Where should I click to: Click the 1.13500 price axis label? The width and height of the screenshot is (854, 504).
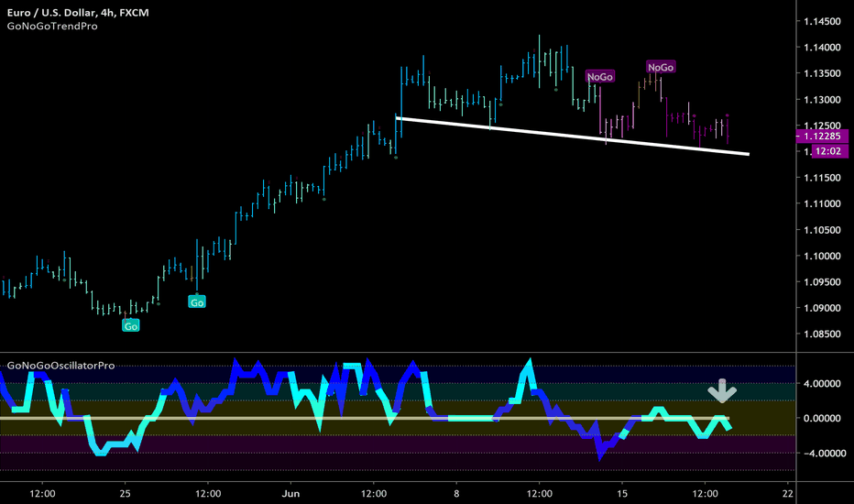823,73
